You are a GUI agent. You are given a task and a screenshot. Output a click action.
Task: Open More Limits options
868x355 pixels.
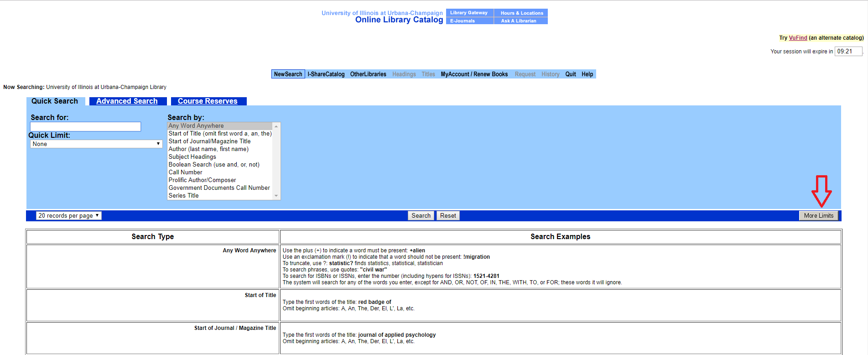click(818, 216)
